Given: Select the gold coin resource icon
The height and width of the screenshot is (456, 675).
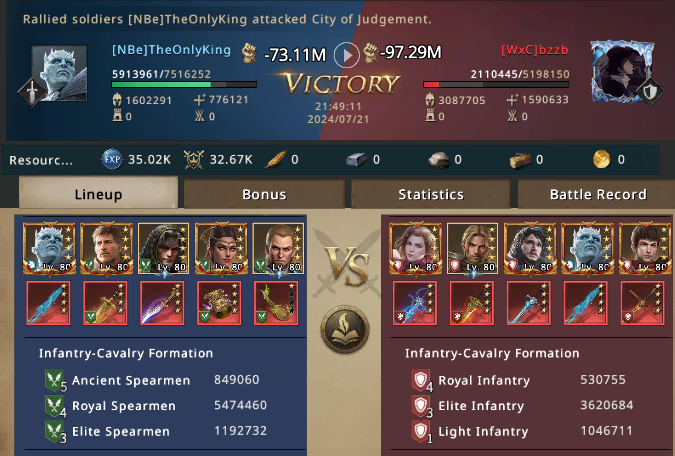Looking at the screenshot, I should click(601, 159).
